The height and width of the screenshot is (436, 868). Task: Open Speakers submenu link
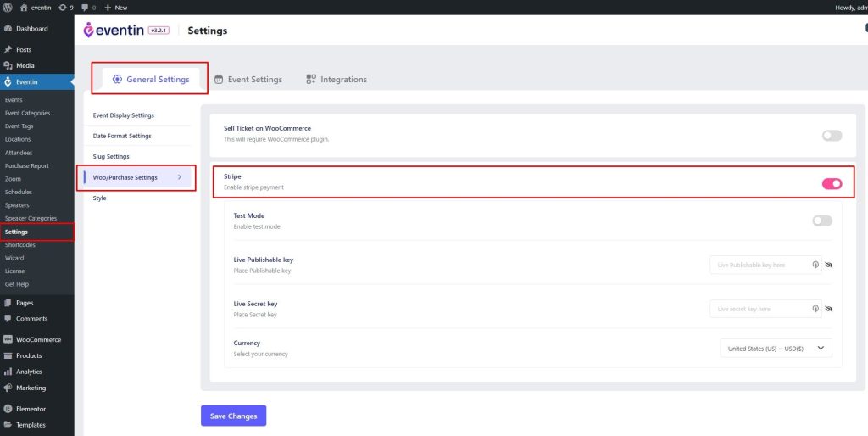[17, 205]
